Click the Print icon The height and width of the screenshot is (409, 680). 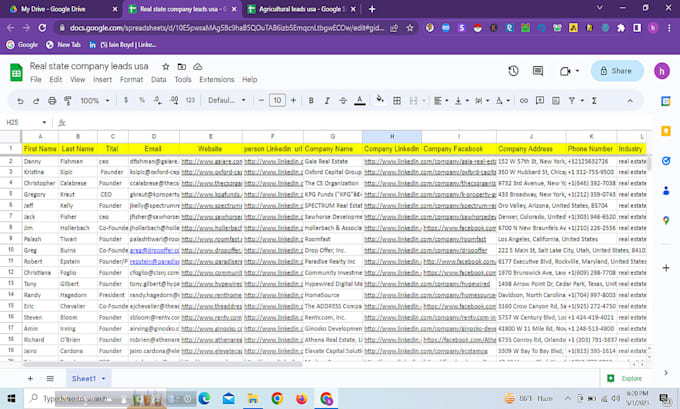(52, 101)
